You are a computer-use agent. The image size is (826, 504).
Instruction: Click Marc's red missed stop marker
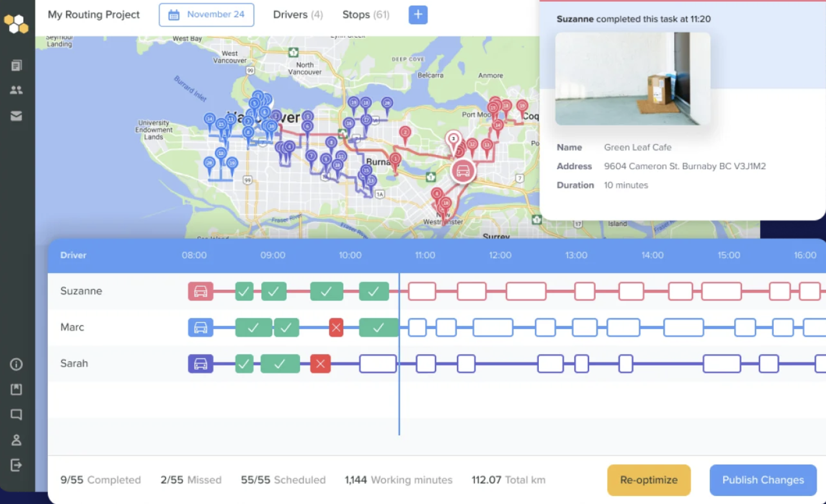click(336, 327)
